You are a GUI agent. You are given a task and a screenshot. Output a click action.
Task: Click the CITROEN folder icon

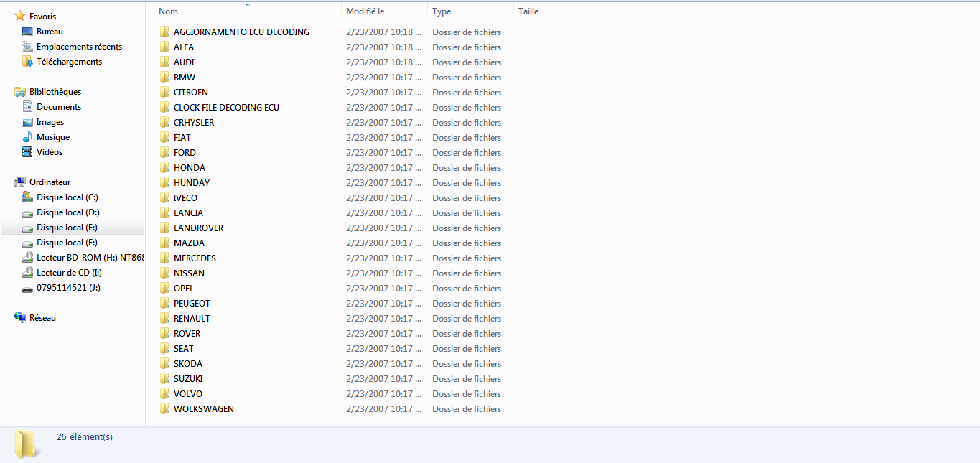point(164,92)
